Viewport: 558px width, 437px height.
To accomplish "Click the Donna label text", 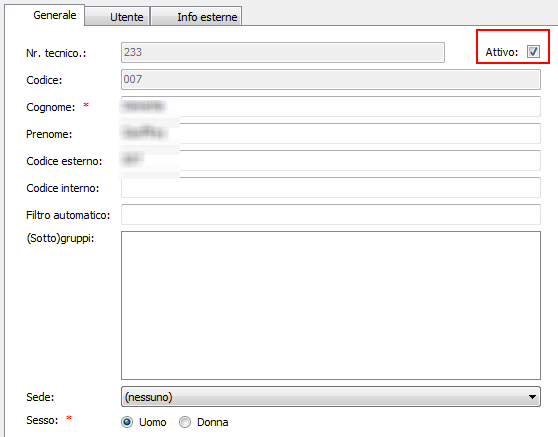I will [x=212, y=422].
